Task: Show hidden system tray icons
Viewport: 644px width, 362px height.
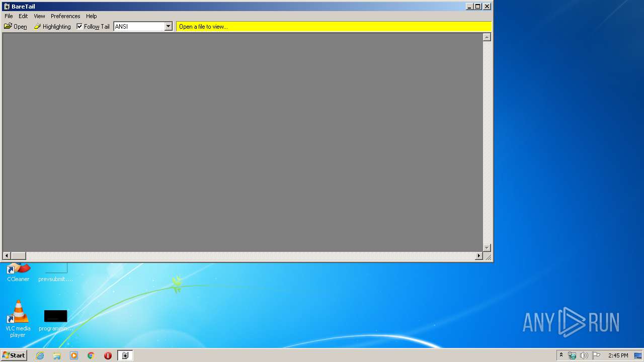Action: pyautogui.click(x=561, y=355)
